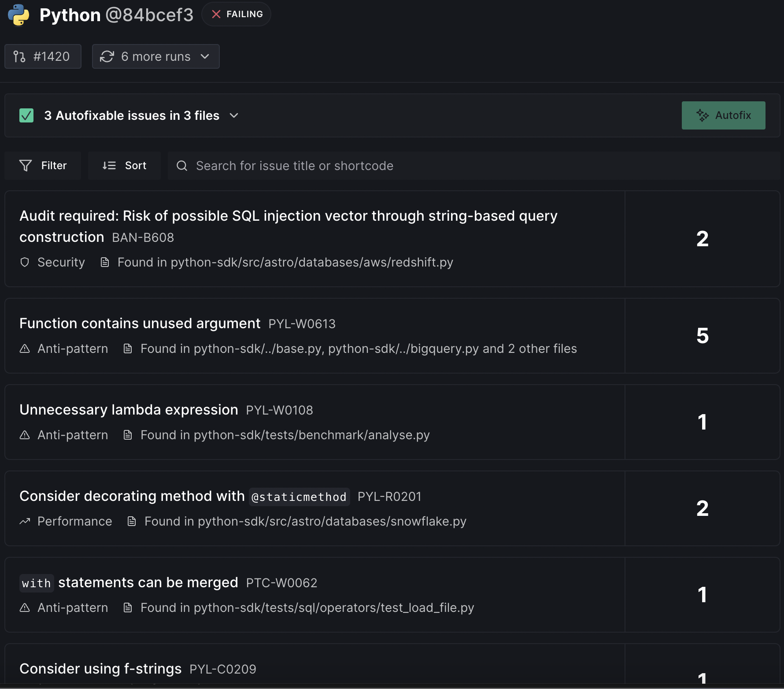Viewport: 784px width, 689px height.
Task: Open Consider decorating method with @staticmethod issue
Action: point(392,508)
